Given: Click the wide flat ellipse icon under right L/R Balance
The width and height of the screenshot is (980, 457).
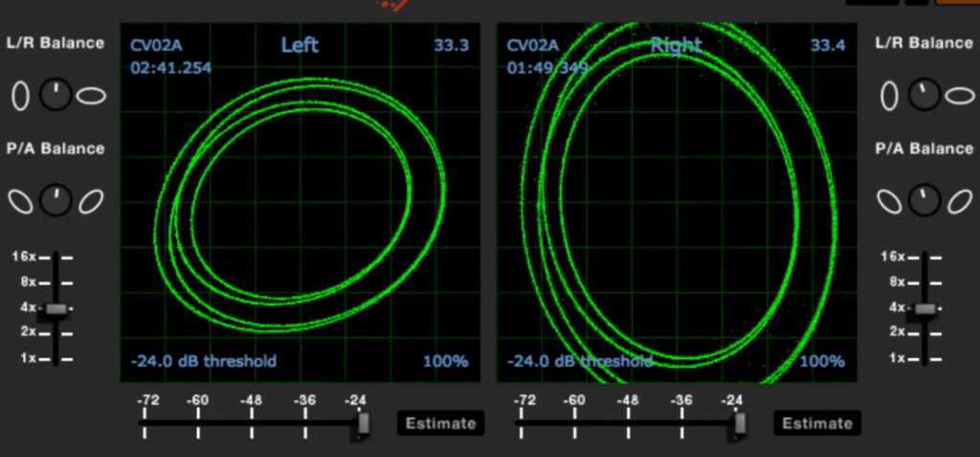Looking at the screenshot, I should pos(959,95).
